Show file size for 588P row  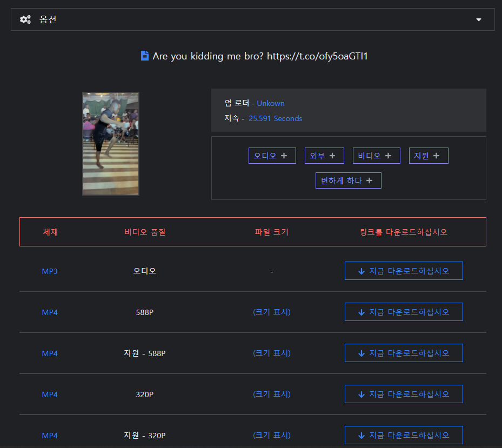[x=272, y=312]
